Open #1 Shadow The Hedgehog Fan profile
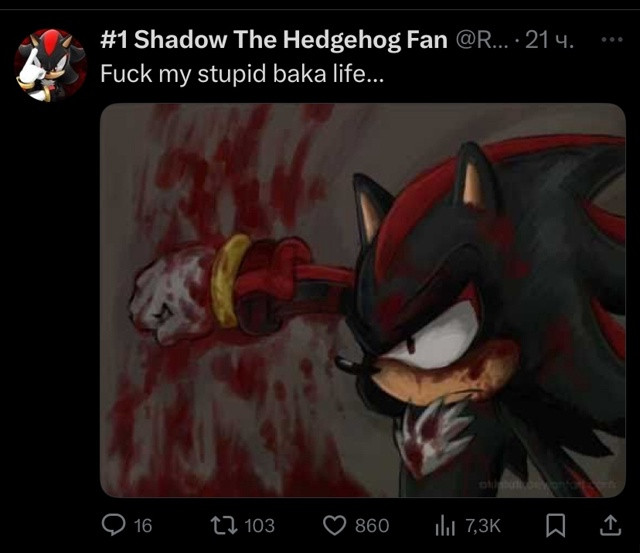The width and height of the screenshot is (640, 553). click(x=274, y=40)
